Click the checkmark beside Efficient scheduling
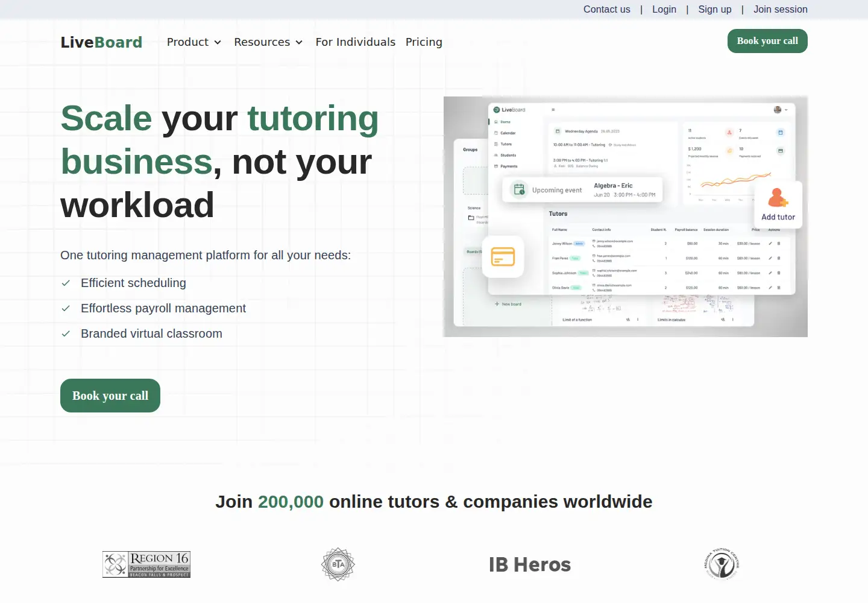Image resolution: width=868 pixels, height=603 pixels. pos(66,283)
